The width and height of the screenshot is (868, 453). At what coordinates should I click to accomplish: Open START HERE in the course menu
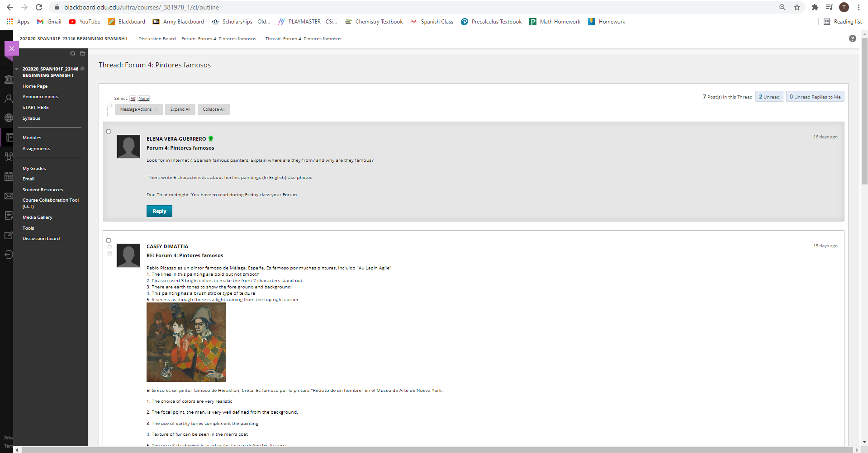pyautogui.click(x=36, y=108)
